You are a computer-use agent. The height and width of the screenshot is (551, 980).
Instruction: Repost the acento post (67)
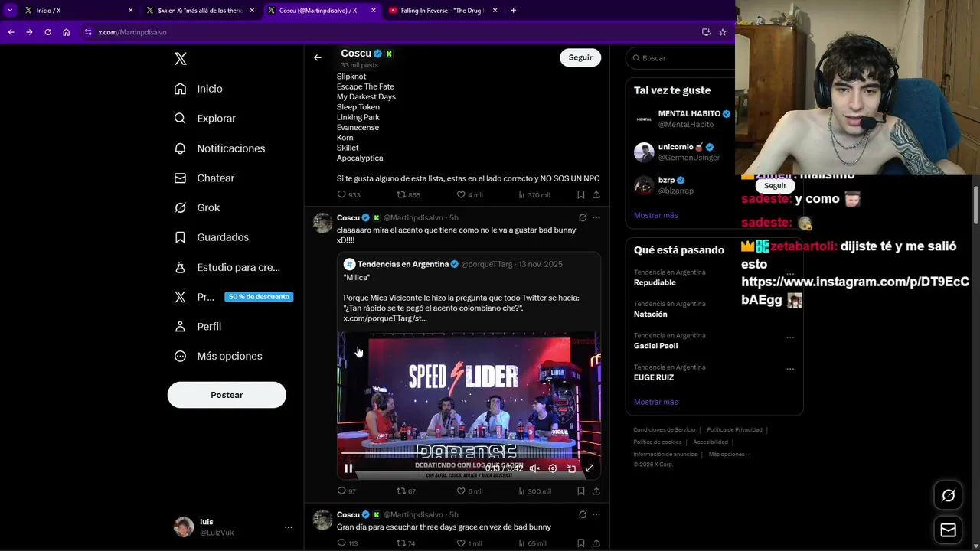407,491
